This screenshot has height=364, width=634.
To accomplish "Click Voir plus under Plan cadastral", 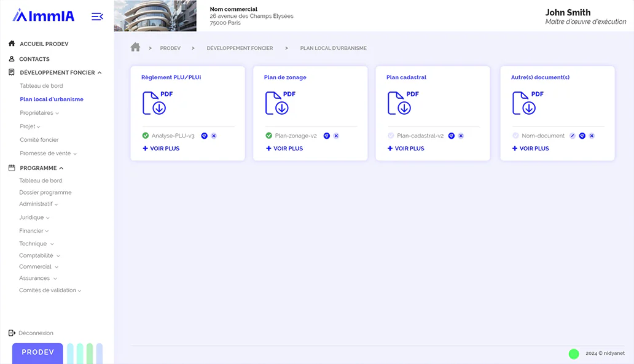I will point(405,149).
